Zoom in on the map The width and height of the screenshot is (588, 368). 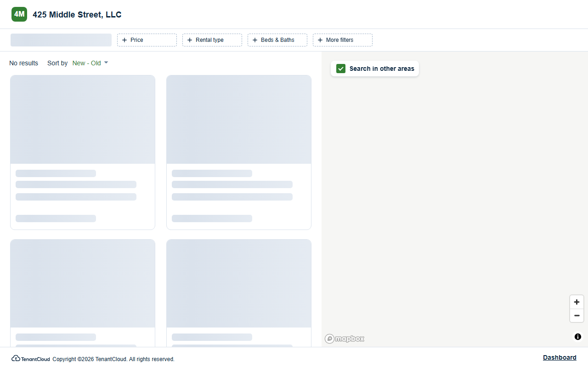coord(577,302)
